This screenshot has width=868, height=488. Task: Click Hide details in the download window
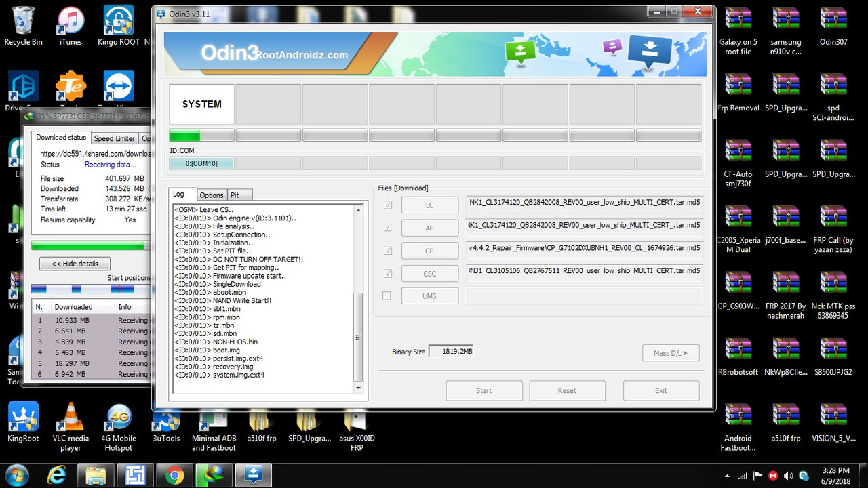point(75,264)
